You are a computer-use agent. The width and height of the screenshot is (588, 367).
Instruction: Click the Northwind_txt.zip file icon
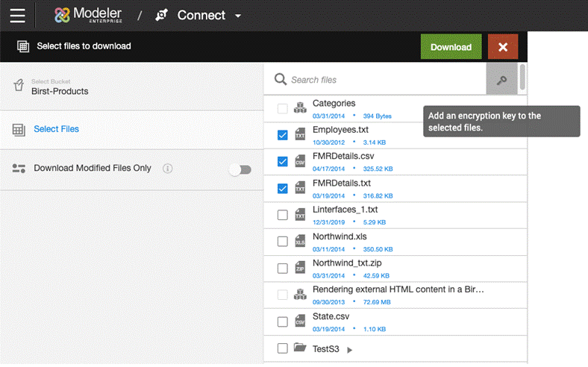(300, 269)
